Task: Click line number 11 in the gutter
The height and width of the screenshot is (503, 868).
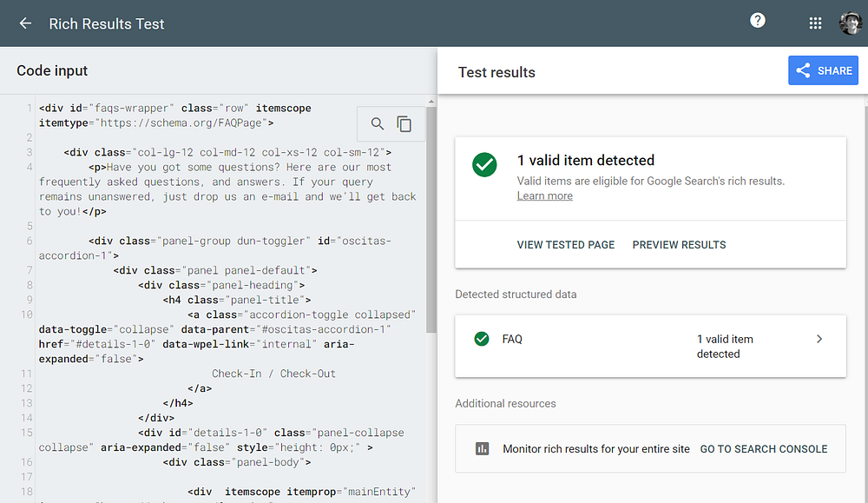Action: pyautogui.click(x=27, y=374)
